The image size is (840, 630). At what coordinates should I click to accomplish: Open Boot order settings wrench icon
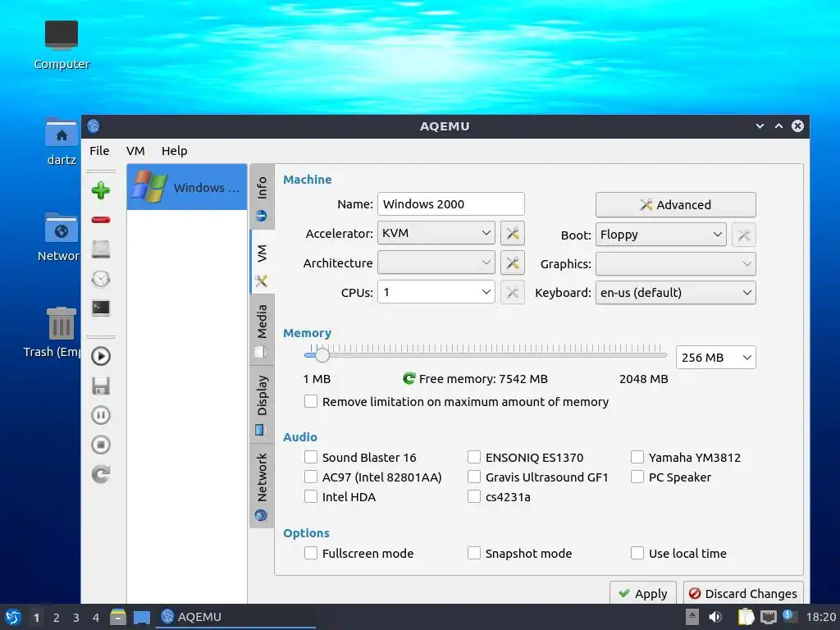[x=743, y=235]
